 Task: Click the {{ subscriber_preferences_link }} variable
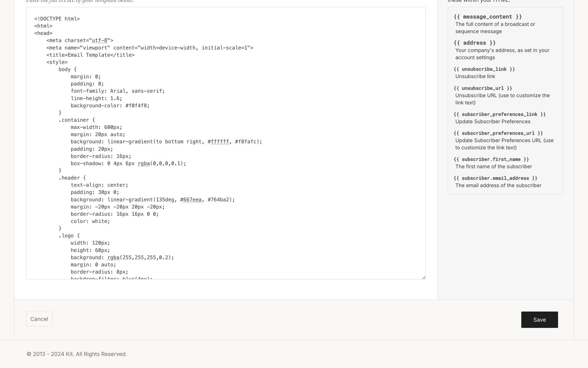coord(499,114)
